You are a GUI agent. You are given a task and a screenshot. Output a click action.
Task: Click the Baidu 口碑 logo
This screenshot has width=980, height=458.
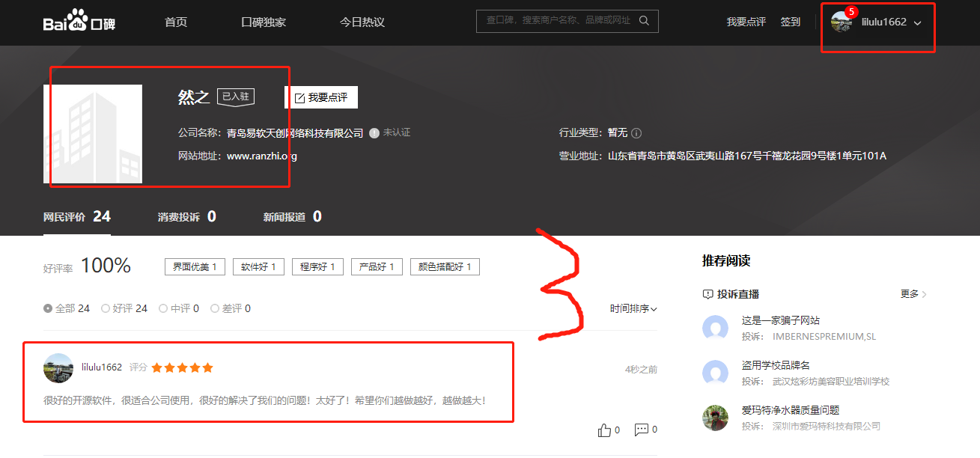coord(79,22)
